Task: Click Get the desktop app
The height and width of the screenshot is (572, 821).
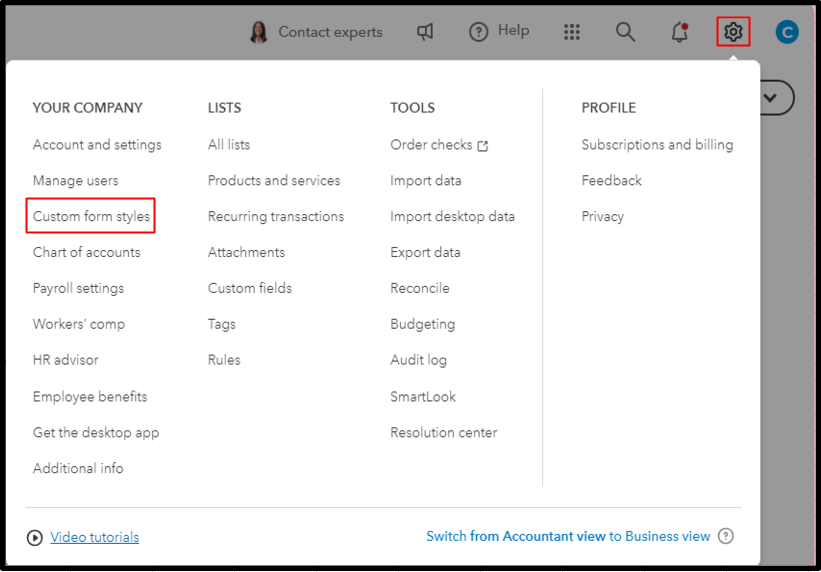Action: point(96,433)
